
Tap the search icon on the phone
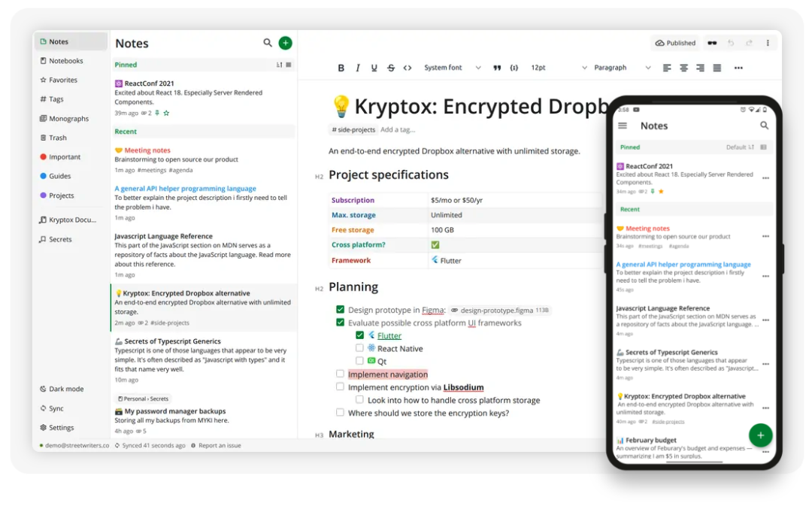click(764, 126)
